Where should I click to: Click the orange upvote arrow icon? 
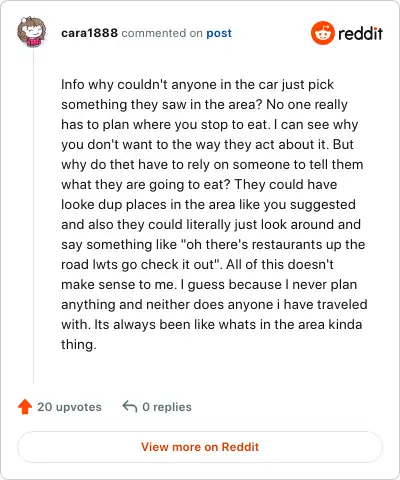[x=25, y=407]
